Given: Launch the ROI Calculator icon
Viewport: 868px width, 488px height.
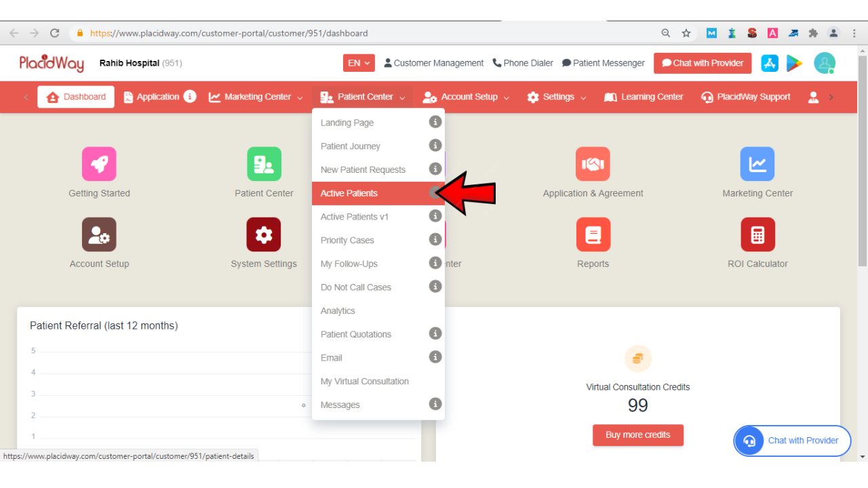Looking at the screenshot, I should tap(757, 235).
